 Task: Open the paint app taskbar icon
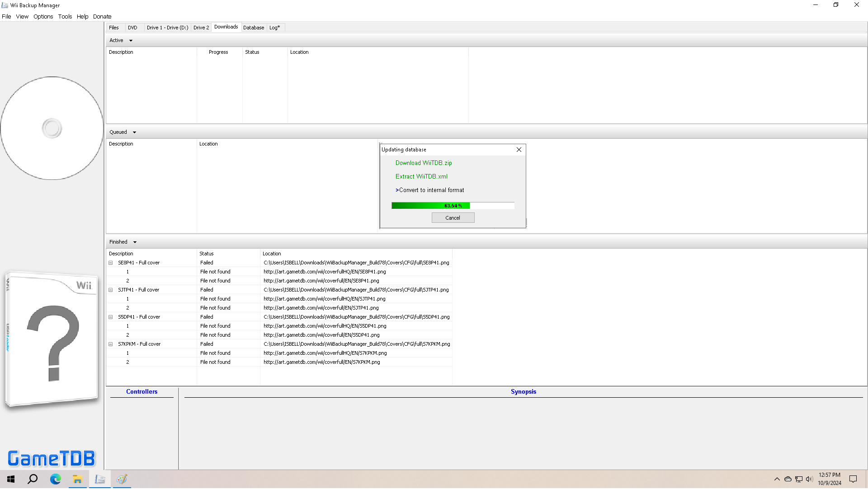pyautogui.click(x=122, y=480)
